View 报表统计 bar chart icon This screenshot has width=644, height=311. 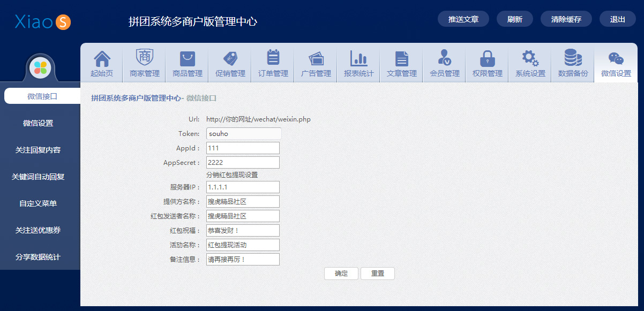pos(359,58)
